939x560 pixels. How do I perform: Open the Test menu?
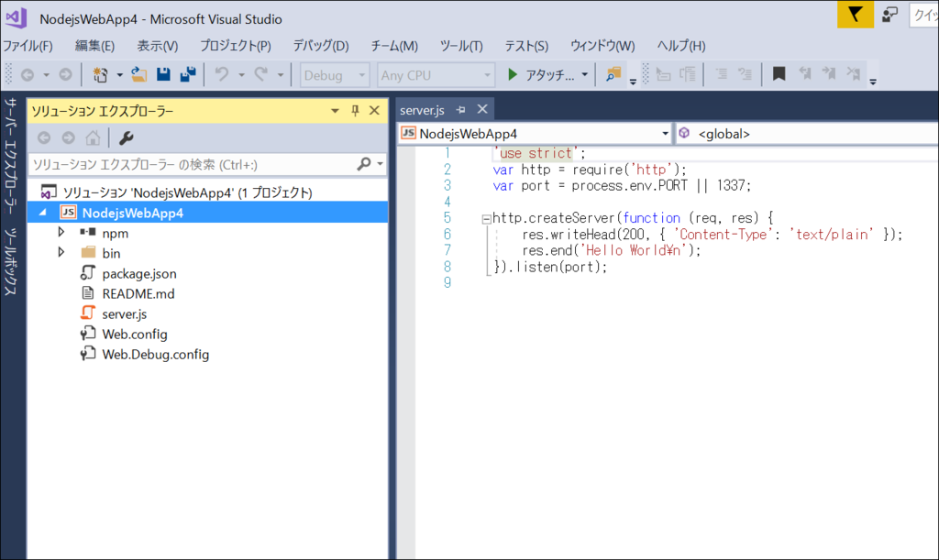click(526, 46)
